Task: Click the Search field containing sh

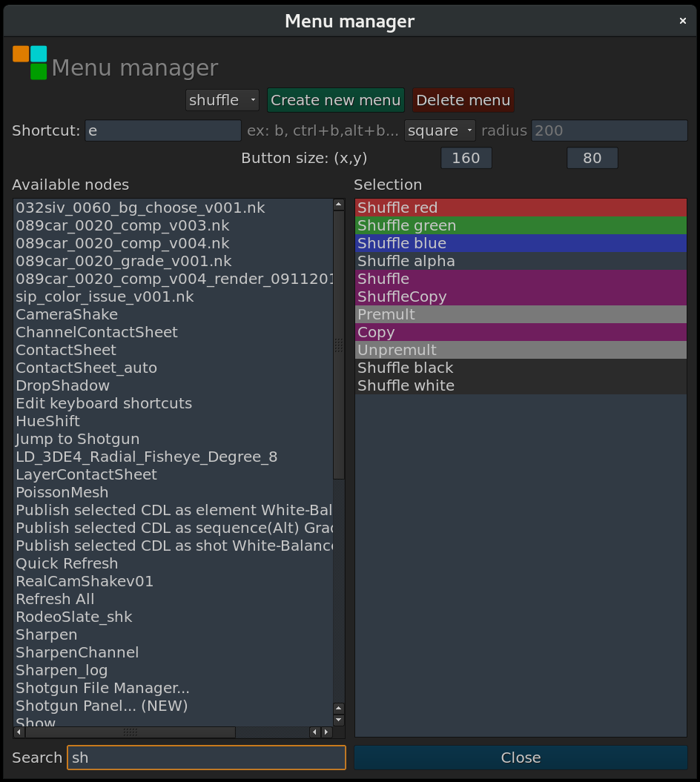Action: (206, 758)
